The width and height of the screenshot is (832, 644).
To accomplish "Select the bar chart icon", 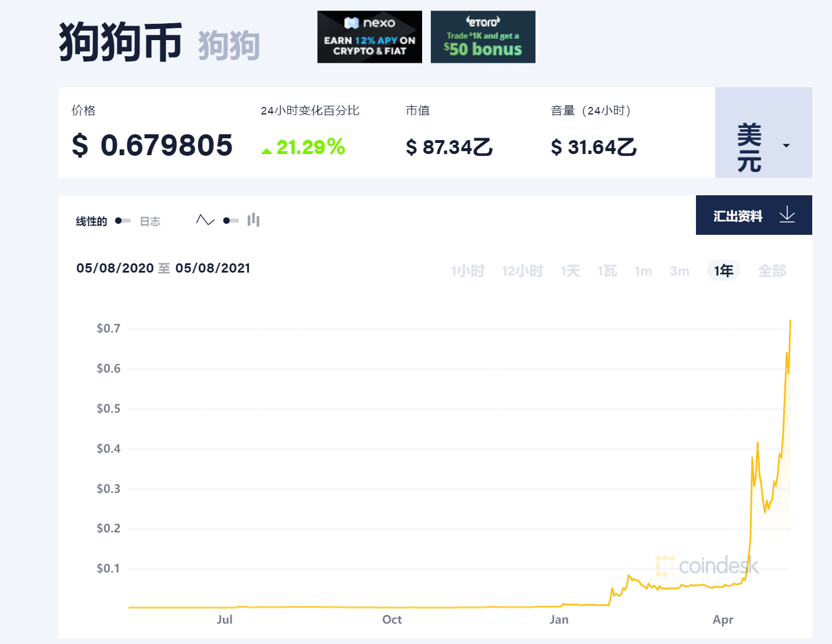I will tap(253, 220).
